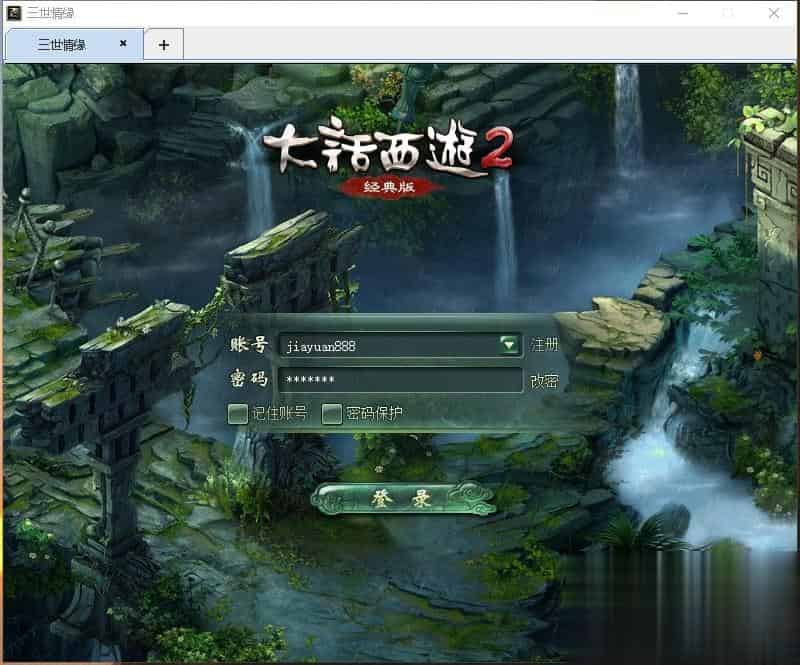Click the 三世情缘 window title text

[x=57, y=13]
